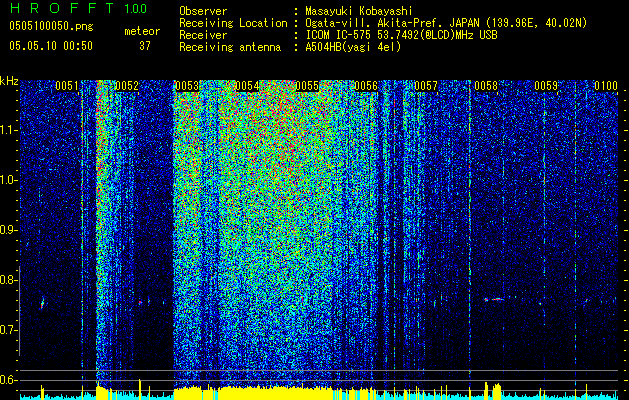Image resolution: width=629 pixels, height=400 pixels.
Task: Click time marker 0053
Action: 187,86
